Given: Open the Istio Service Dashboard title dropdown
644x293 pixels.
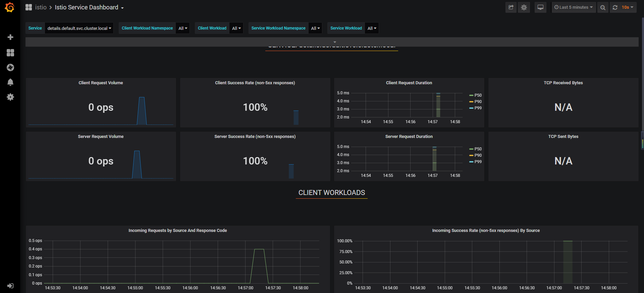Looking at the screenshot, I should click(89, 7).
